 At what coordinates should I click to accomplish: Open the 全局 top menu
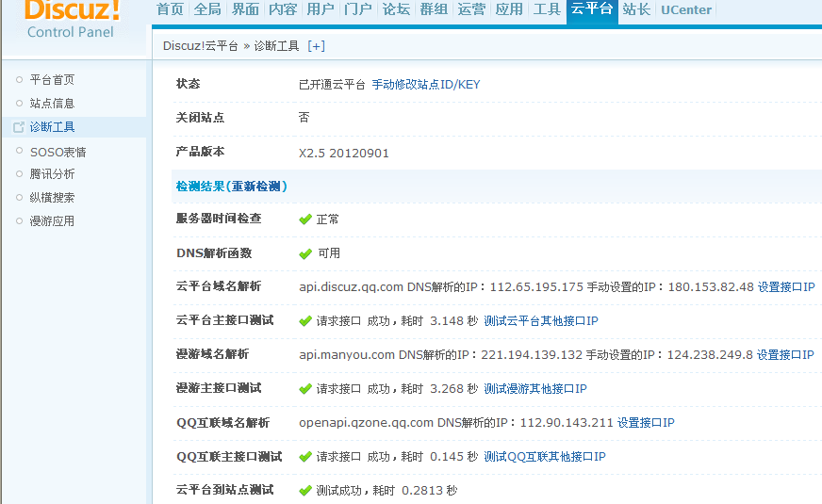[x=207, y=9]
